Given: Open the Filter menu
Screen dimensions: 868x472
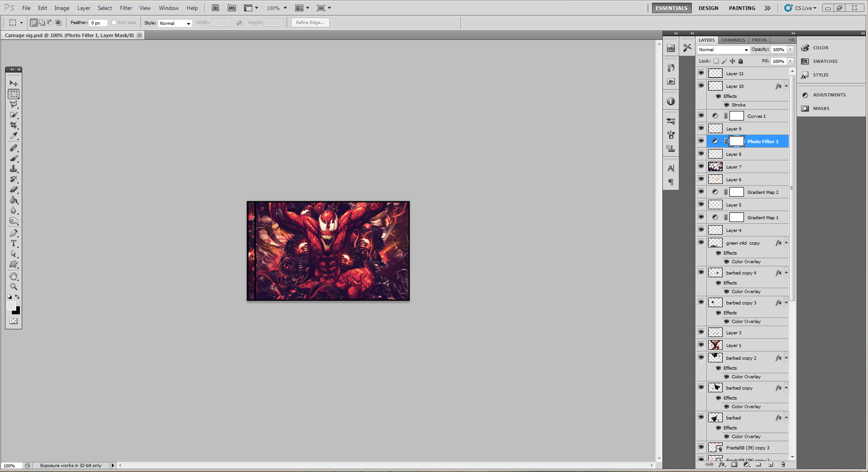Looking at the screenshot, I should tap(126, 8).
